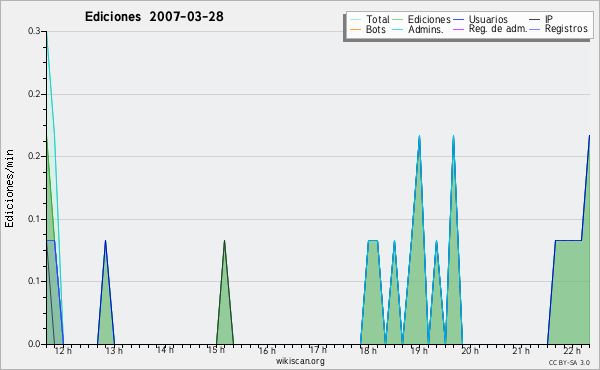Viewport: 600px width, 370px height.
Task: Click the Bots orange legend line
Action: (355, 29)
